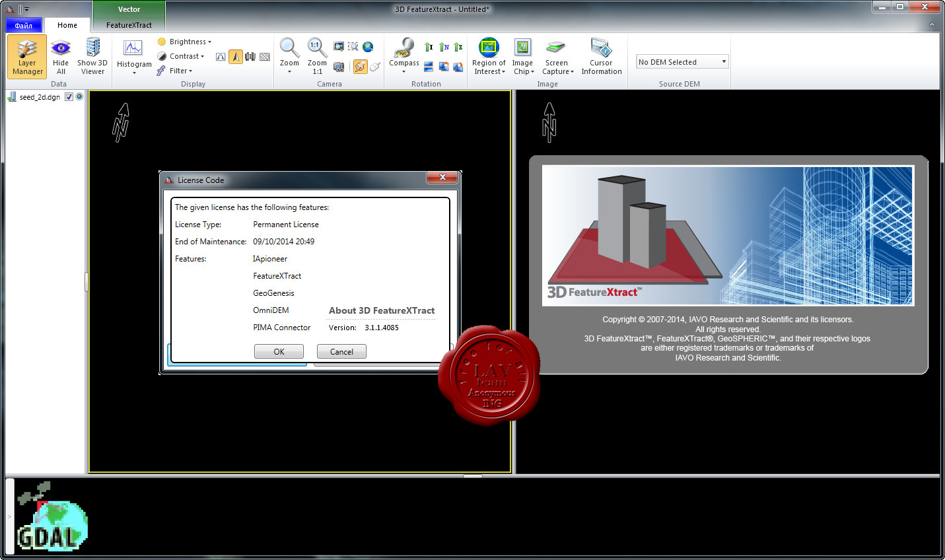Screen dimensions: 945x560
Task: Click the rotate-windows icon under arrow N
Action: [x=444, y=67]
